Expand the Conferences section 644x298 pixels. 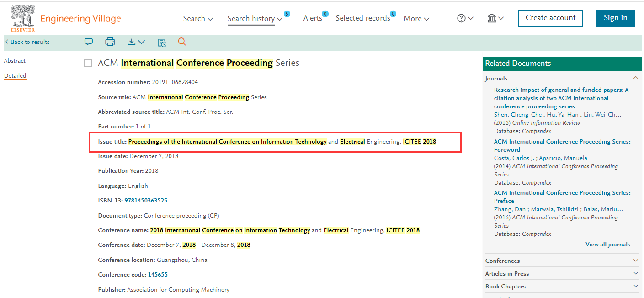click(562, 261)
